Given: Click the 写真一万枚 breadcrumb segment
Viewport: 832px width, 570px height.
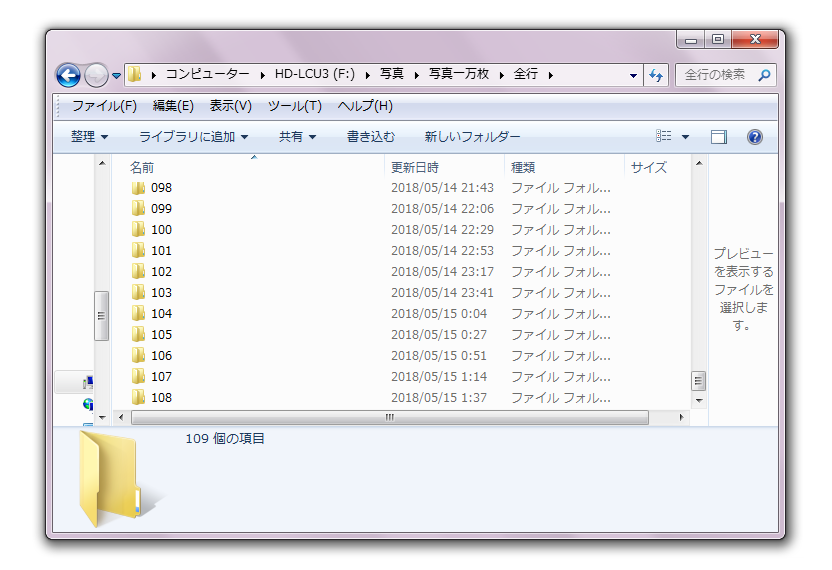Looking at the screenshot, I should point(458,74).
